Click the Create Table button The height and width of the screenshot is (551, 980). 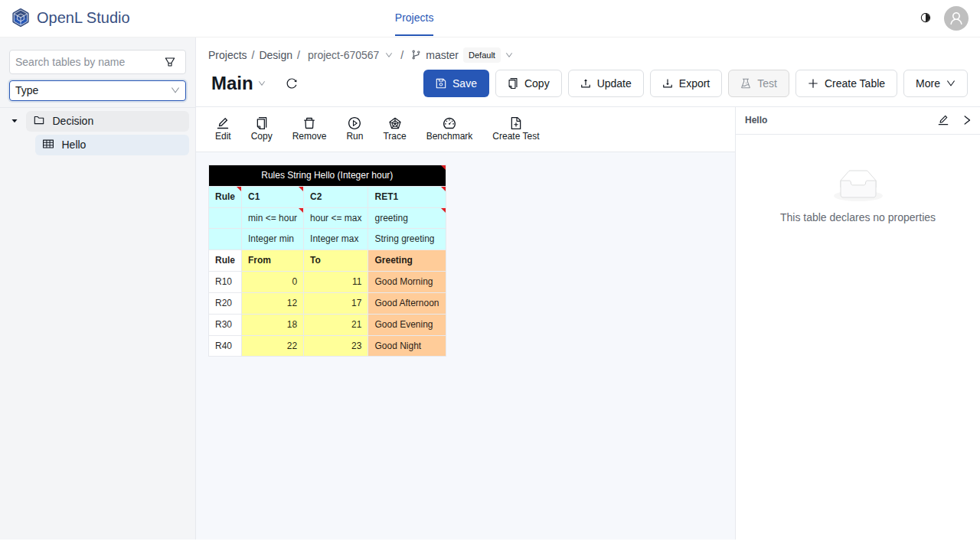click(846, 83)
